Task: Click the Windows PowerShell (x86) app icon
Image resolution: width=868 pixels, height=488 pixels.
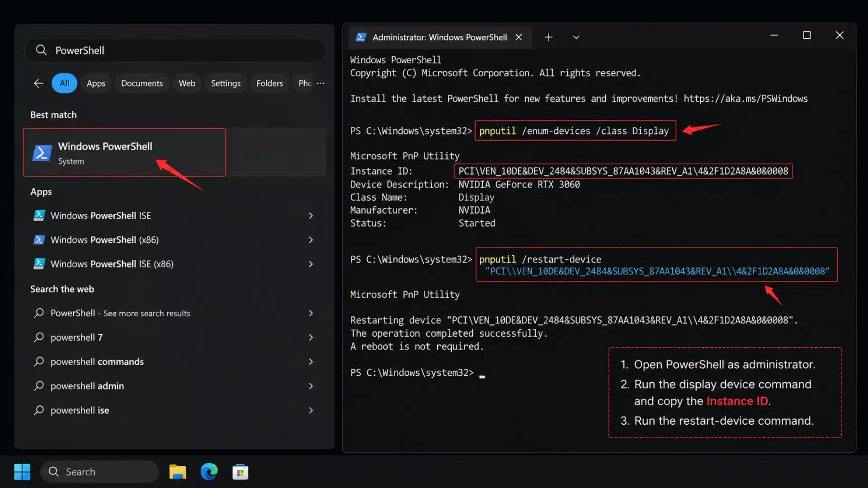Action: (x=39, y=239)
